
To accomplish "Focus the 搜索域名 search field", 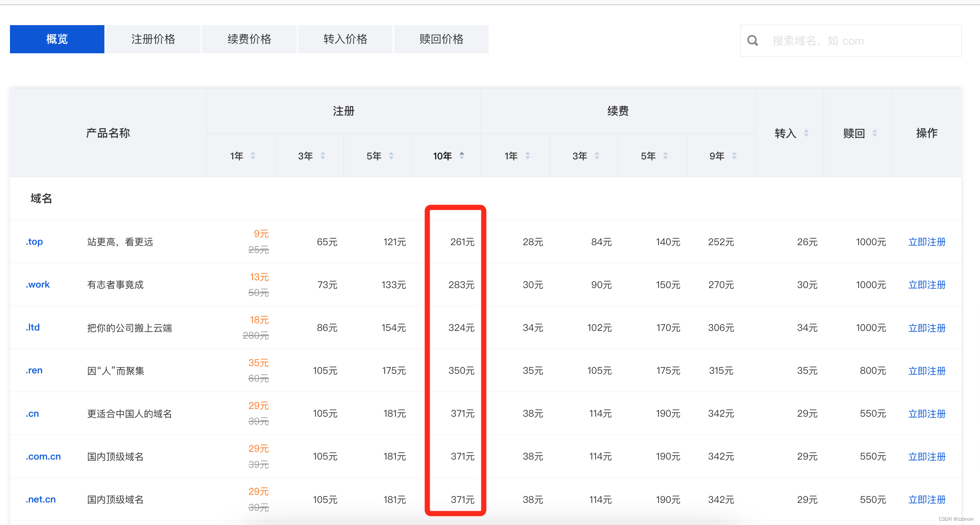I will 851,41.
